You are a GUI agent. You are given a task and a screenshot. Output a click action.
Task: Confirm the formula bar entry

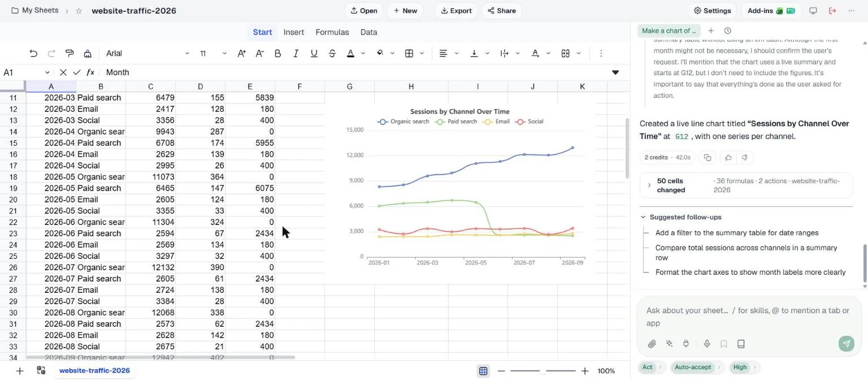76,72
